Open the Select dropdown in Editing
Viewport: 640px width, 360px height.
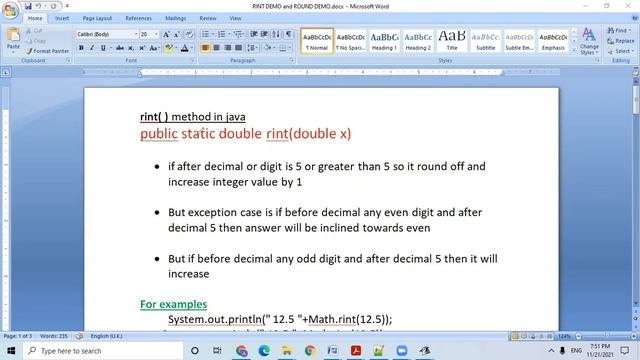(x=620, y=51)
